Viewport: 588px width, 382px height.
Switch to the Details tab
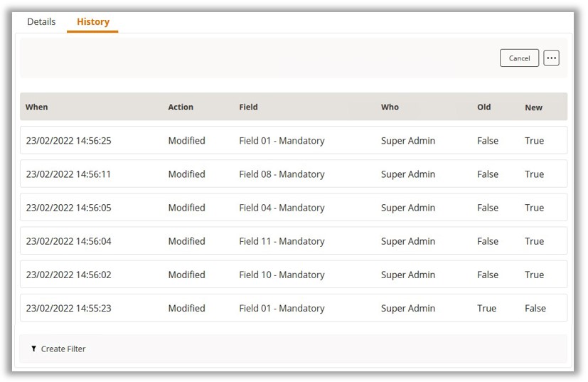coord(41,22)
